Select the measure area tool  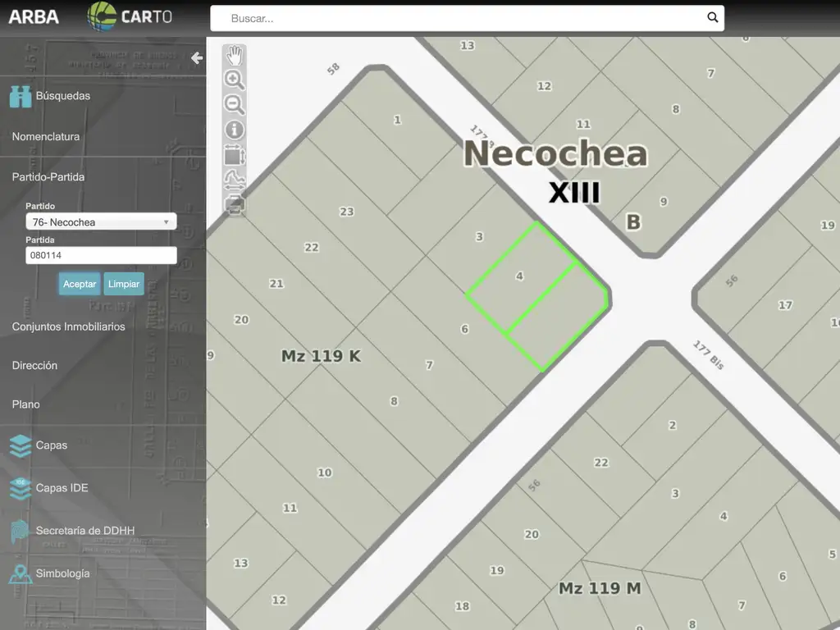(235, 155)
